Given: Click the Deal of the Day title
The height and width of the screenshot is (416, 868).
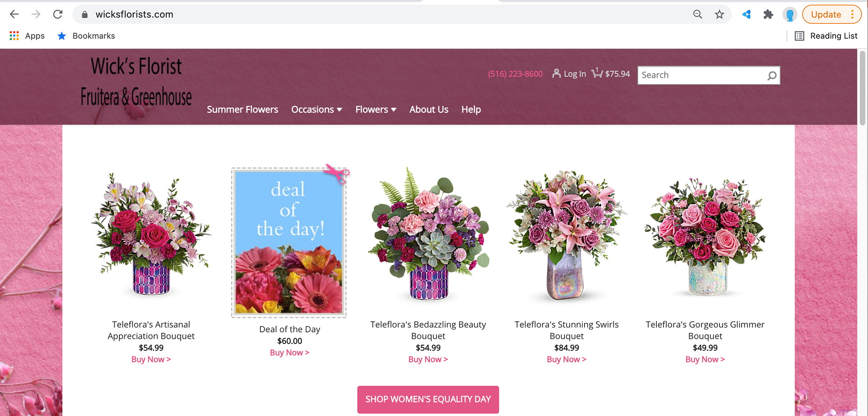Looking at the screenshot, I should pyautogui.click(x=290, y=329).
